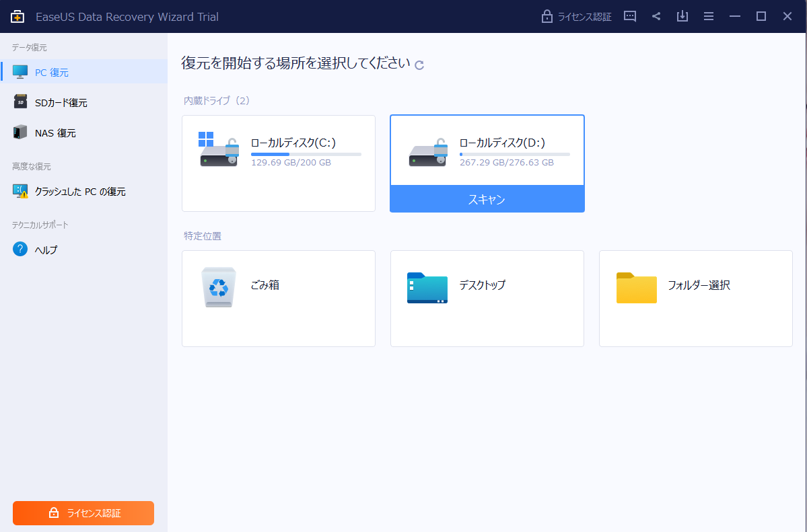Screen dimensions: 807x532
Task: Open クラッシュした PC の復元
Action: pos(84,192)
